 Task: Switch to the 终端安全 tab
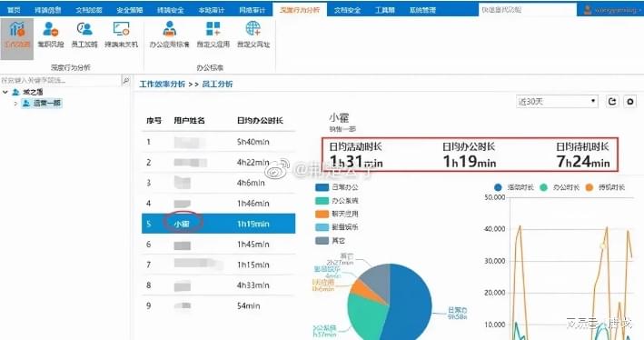pos(171,10)
